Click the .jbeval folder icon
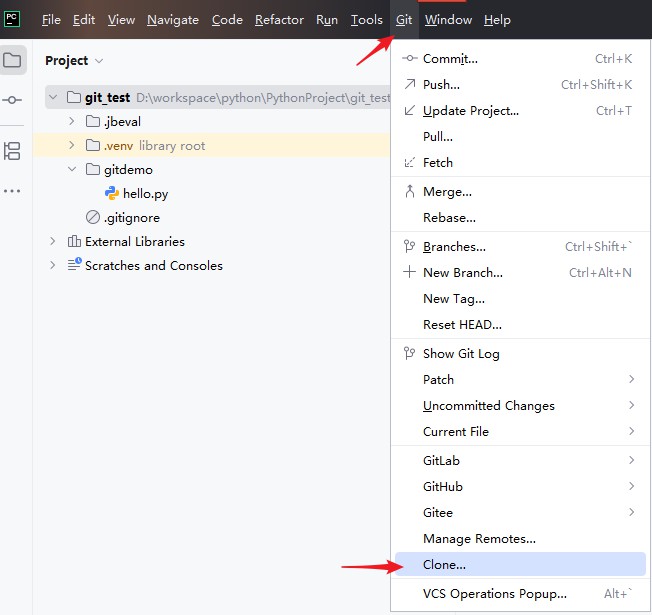This screenshot has width=652, height=615. (x=93, y=121)
